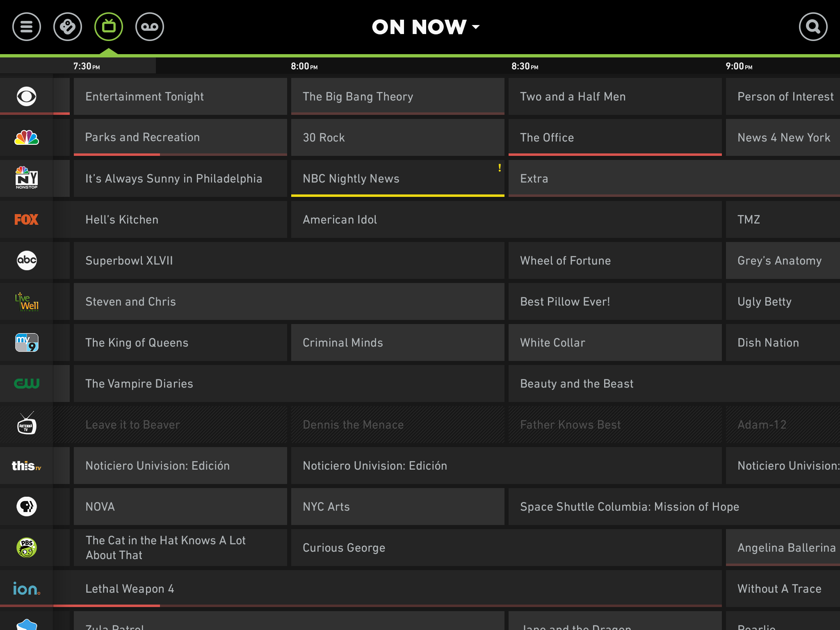840x630 pixels.
Task: Open Two and a Half Men listing
Action: click(615, 96)
